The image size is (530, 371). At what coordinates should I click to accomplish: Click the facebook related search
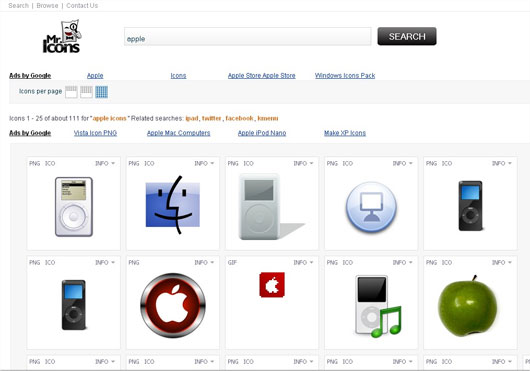click(239, 119)
